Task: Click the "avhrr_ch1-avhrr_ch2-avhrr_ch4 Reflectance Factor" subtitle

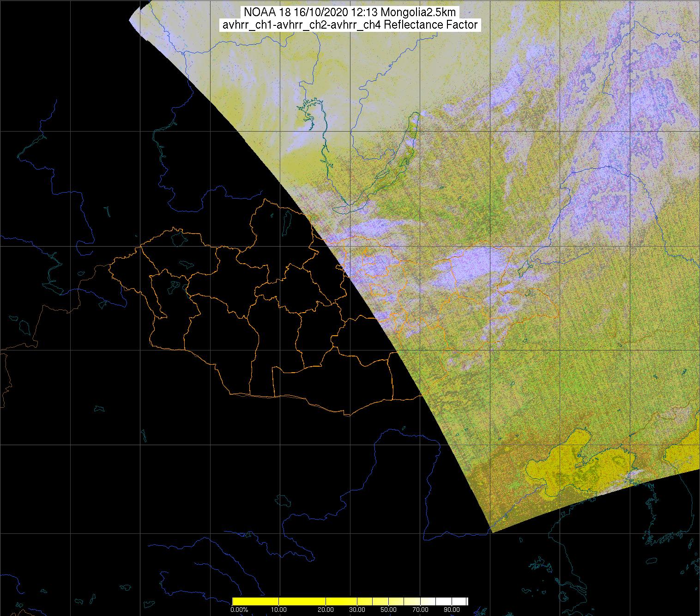Action: coord(350,25)
